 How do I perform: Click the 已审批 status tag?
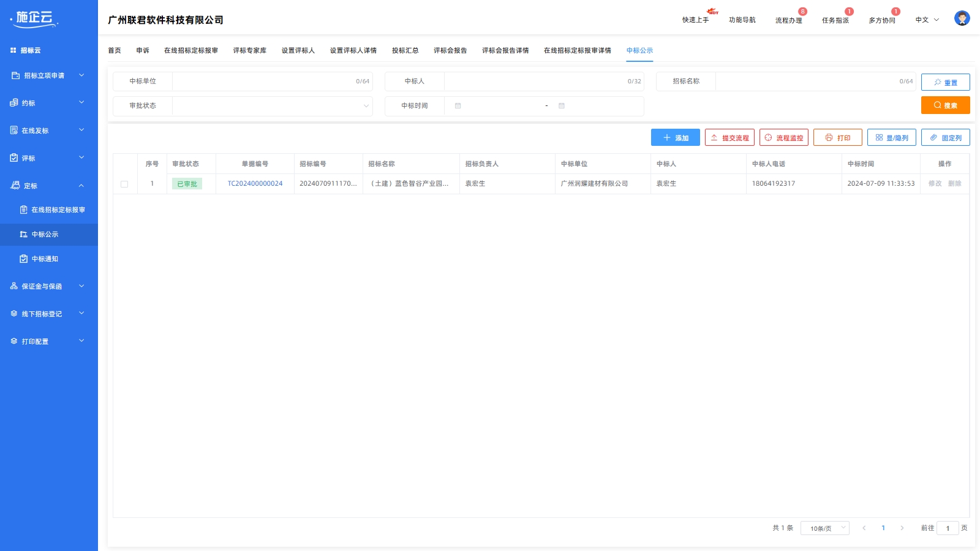click(187, 184)
